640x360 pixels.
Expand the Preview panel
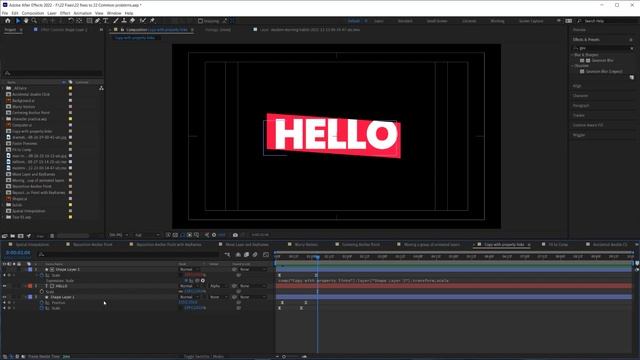click(x=579, y=30)
